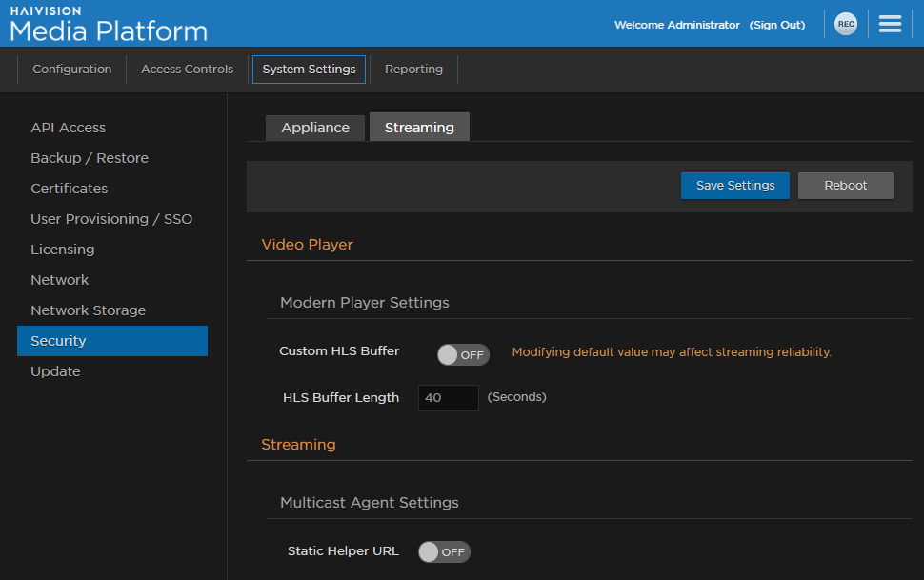Open the Access Controls menu

pyautogui.click(x=187, y=69)
